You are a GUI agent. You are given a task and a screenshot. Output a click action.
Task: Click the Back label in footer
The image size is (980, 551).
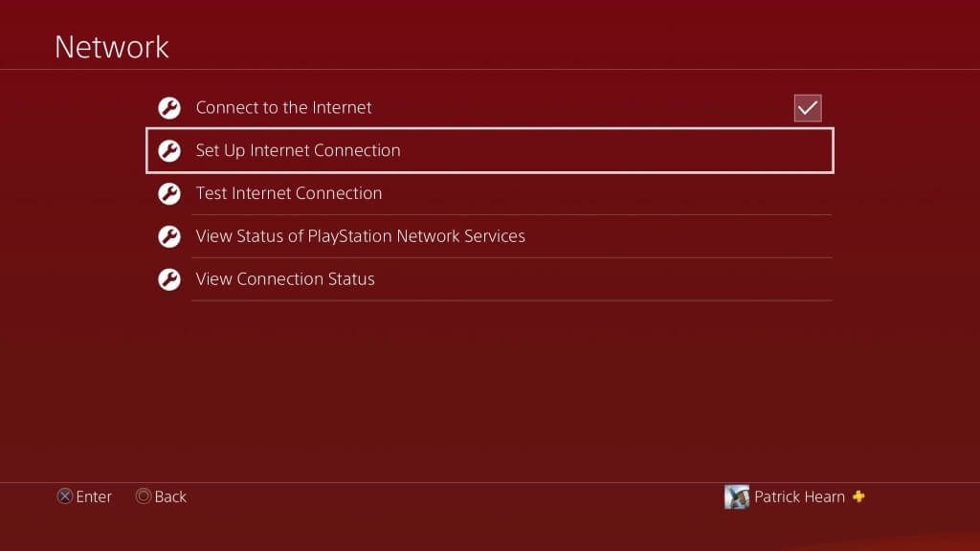coord(170,496)
